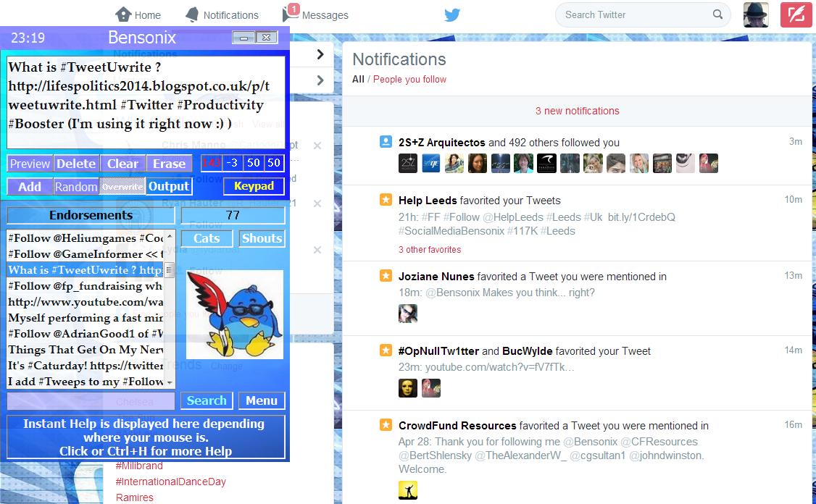Select 'Things That Get On My Nerv' entry
Viewport: 816px width, 504px height.
86,350
